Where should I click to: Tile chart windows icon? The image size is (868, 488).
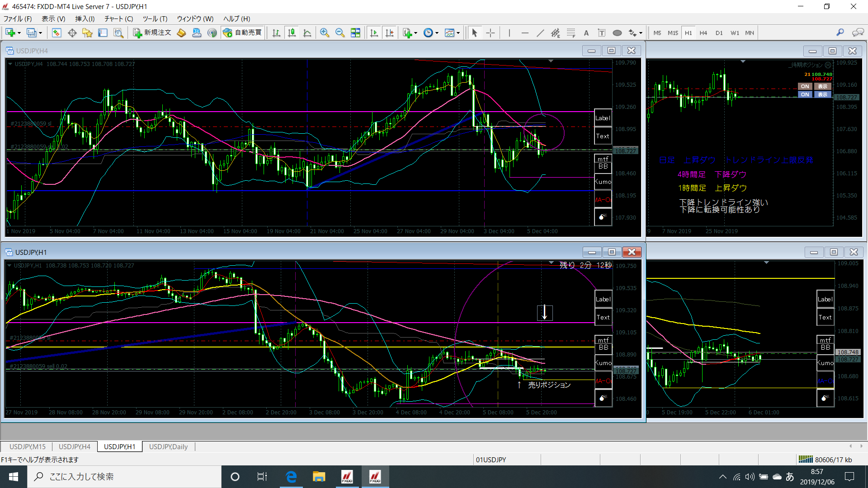356,33
